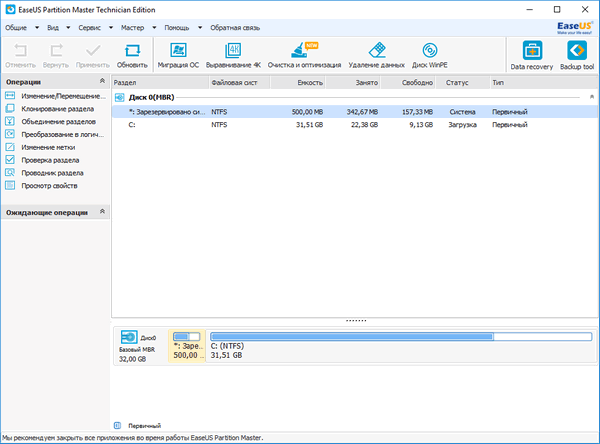The width and height of the screenshot is (600, 444).
Task: Choose Объединение разделов operation
Action: coord(50,122)
